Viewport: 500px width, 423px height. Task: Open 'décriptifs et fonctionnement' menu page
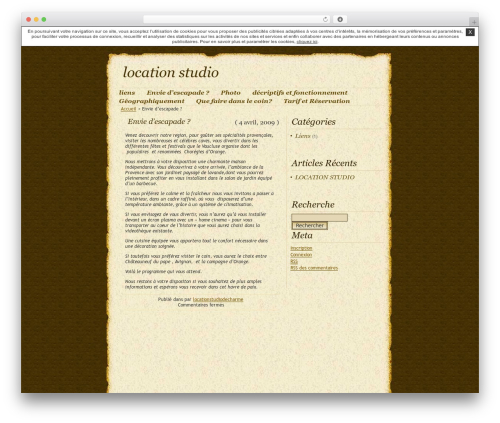300,93
